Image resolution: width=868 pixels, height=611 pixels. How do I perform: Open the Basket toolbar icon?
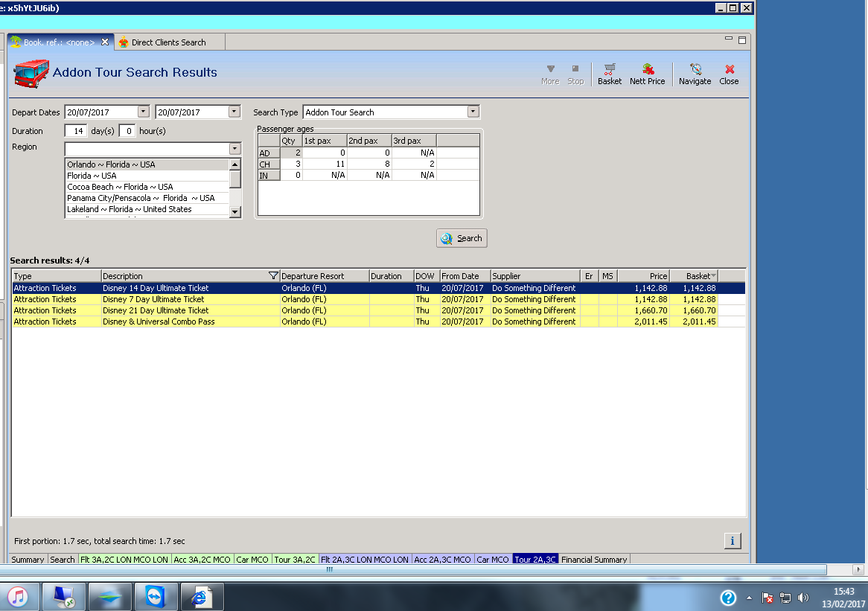pyautogui.click(x=610, y=74)
